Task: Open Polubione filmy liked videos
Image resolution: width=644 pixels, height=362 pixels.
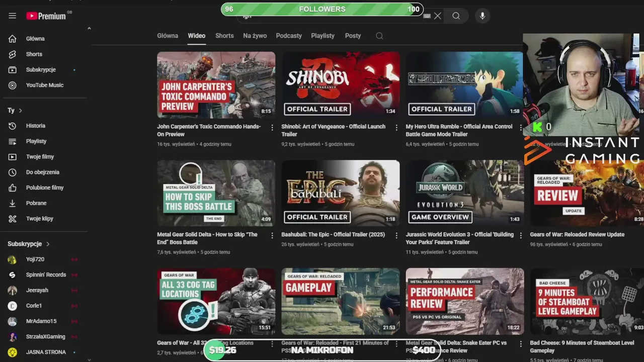Action: coord(44,188)
